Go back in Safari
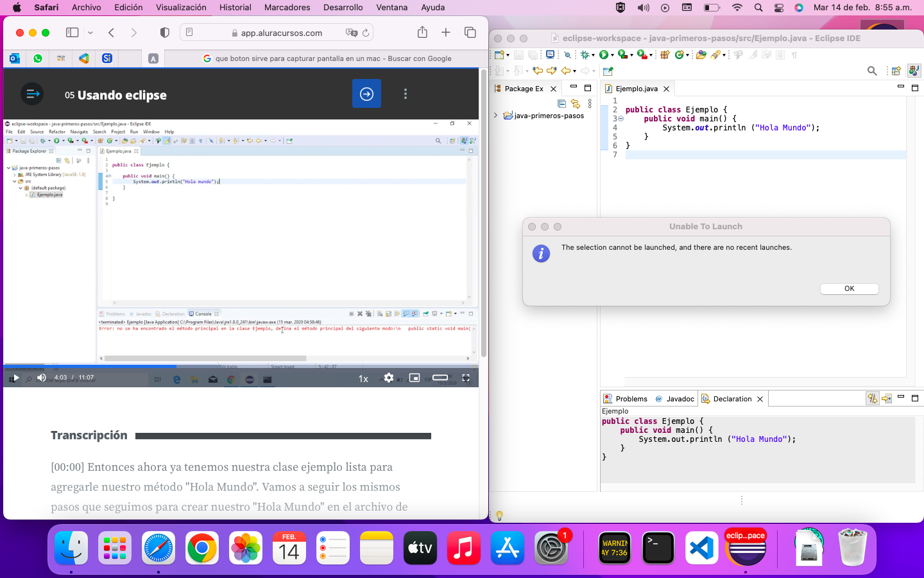Viewport: 924px width, 578px height. pyautogui.click(x=112, y=32)
